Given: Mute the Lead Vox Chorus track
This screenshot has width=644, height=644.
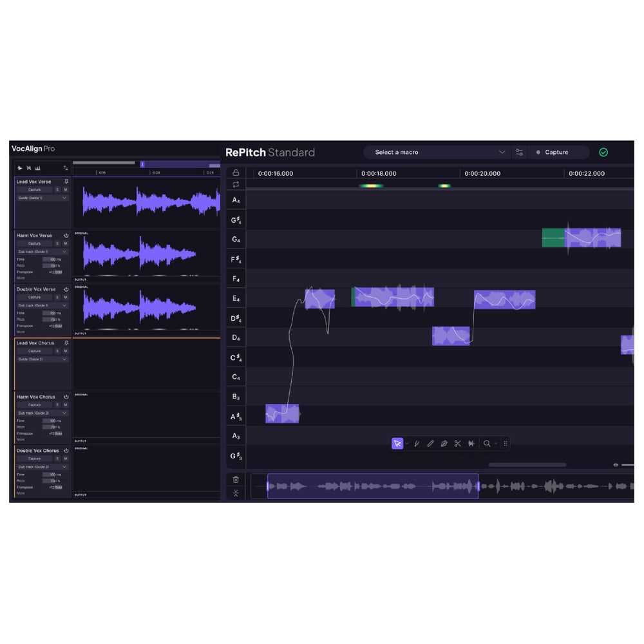Looking at the screenshot, I should point(65,351).
